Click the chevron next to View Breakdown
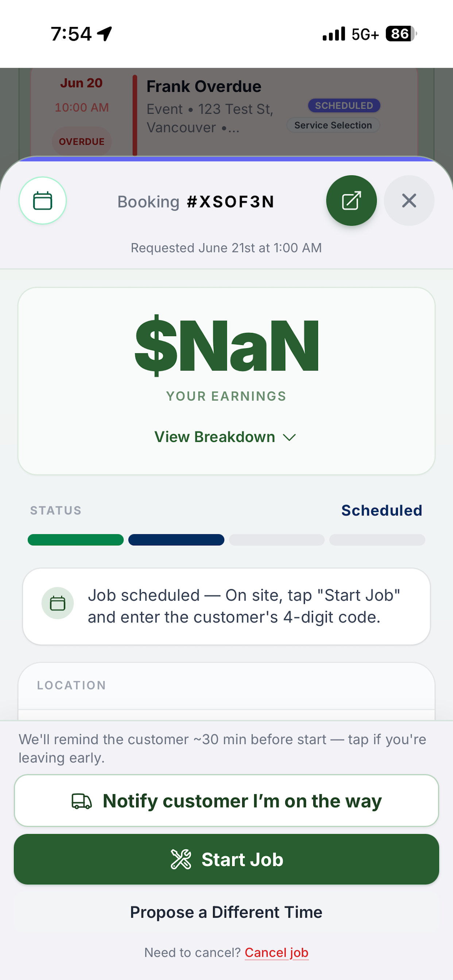 click(289, 437)
